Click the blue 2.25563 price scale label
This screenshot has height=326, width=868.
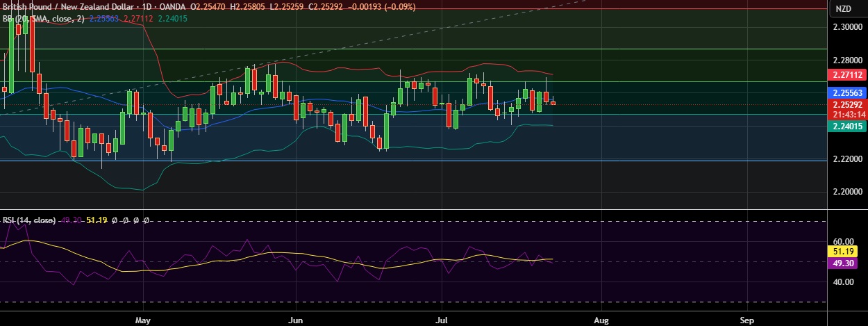coord(848,92)
